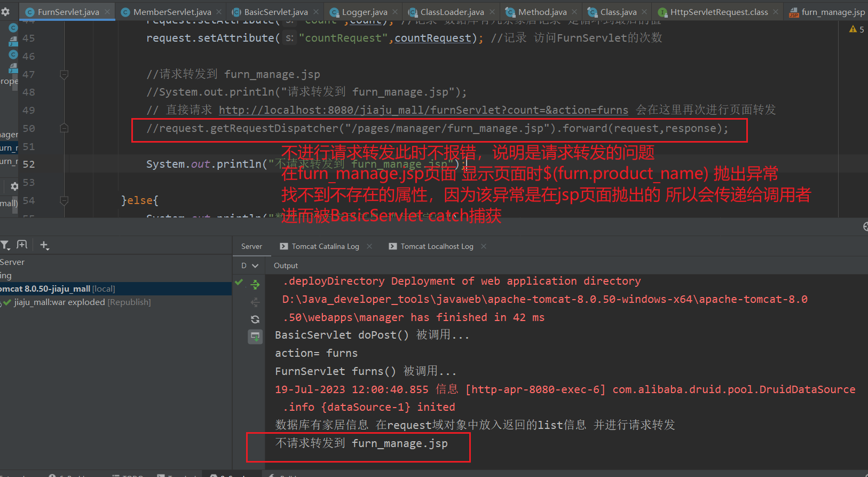Image resolution: width=868 pixels, height=477 pixels.
Task: Open the MemberServlet.java editor tab
Action: click(x=172, y=12)
